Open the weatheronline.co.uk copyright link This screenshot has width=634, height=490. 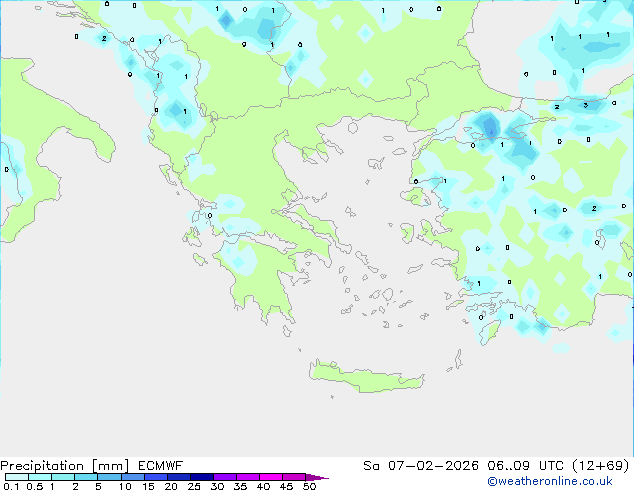pyautogui.click(x=550, y=482)
